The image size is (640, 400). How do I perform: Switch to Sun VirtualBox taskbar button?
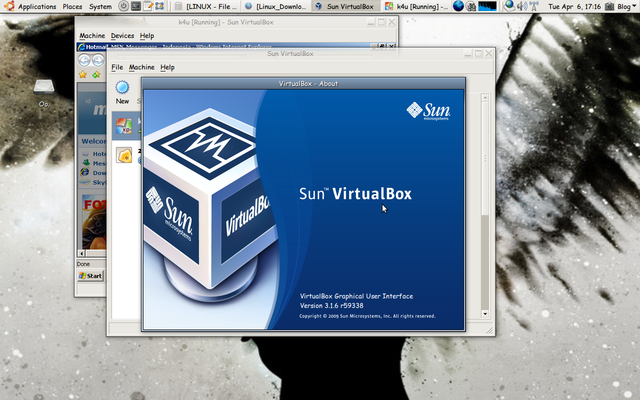click(346, 6)
